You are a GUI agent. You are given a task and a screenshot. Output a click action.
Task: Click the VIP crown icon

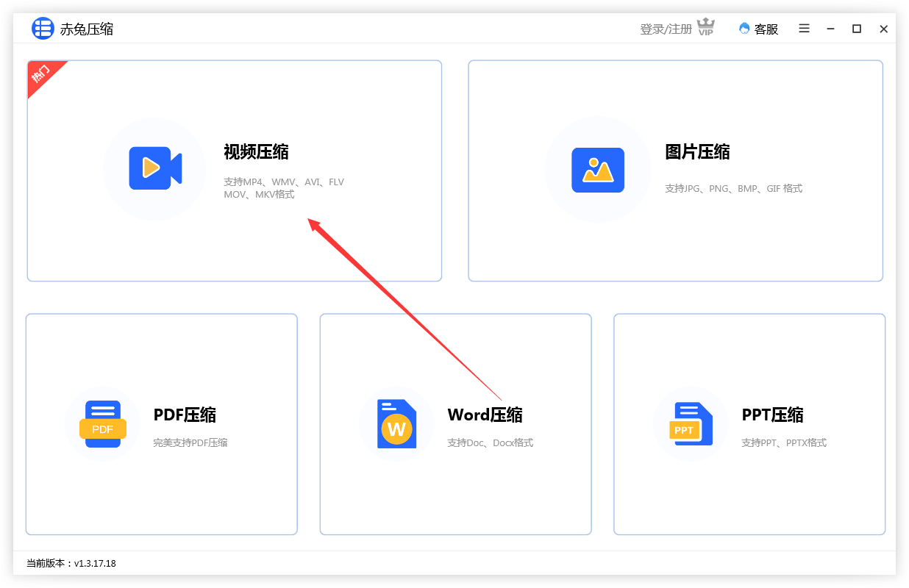coord(706,28)
